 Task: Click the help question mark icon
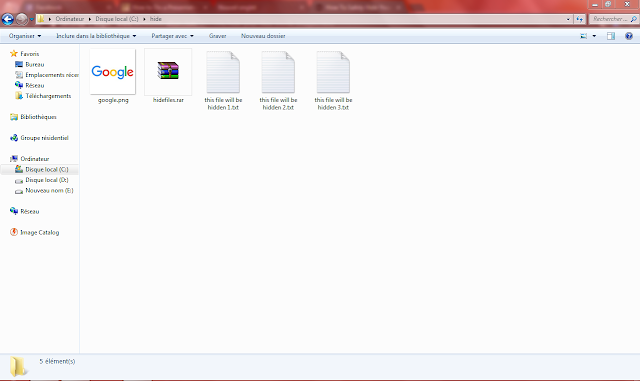click(x=629, y=36)
